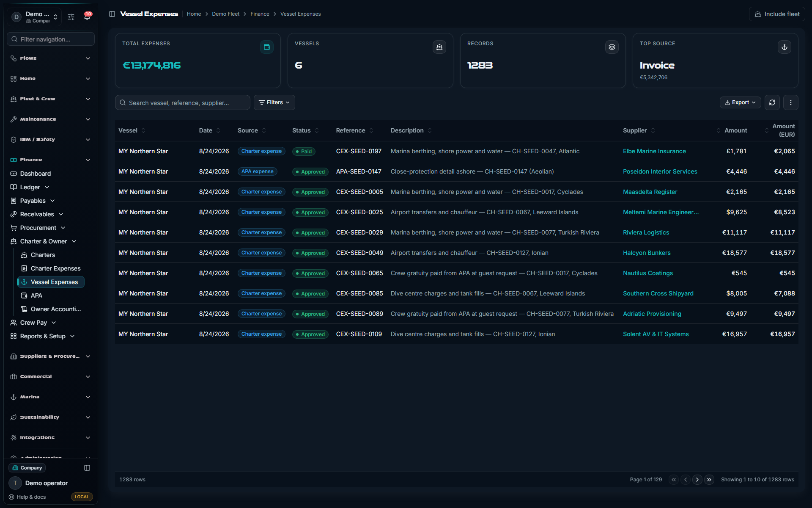Open the Filters dropdown

274,102
